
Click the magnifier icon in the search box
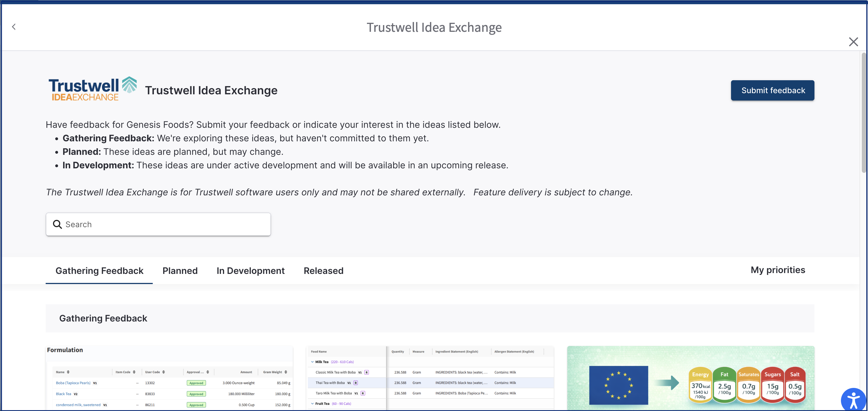57,225
